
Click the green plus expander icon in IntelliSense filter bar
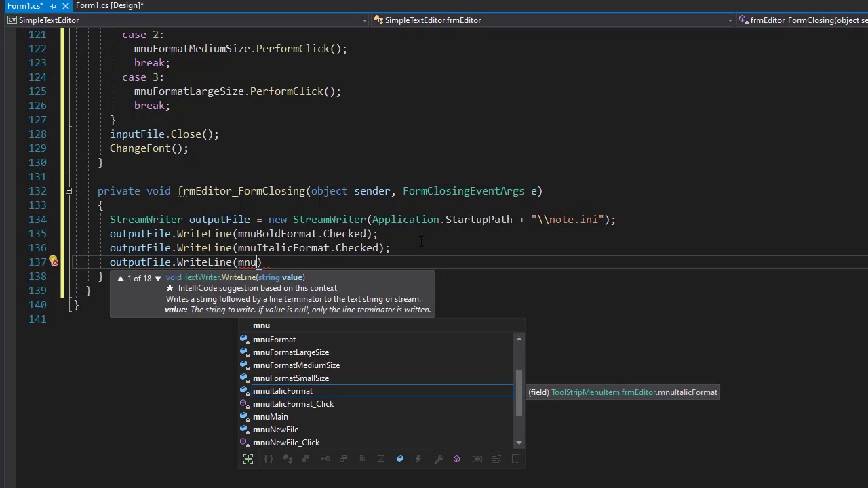[248, 459]
